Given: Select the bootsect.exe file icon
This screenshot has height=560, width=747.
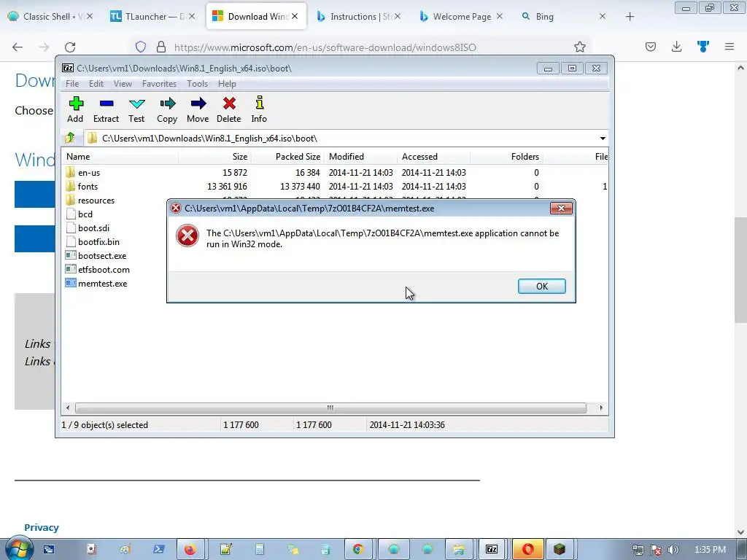Looking at the screenshot, I should (x=71, y=256).
